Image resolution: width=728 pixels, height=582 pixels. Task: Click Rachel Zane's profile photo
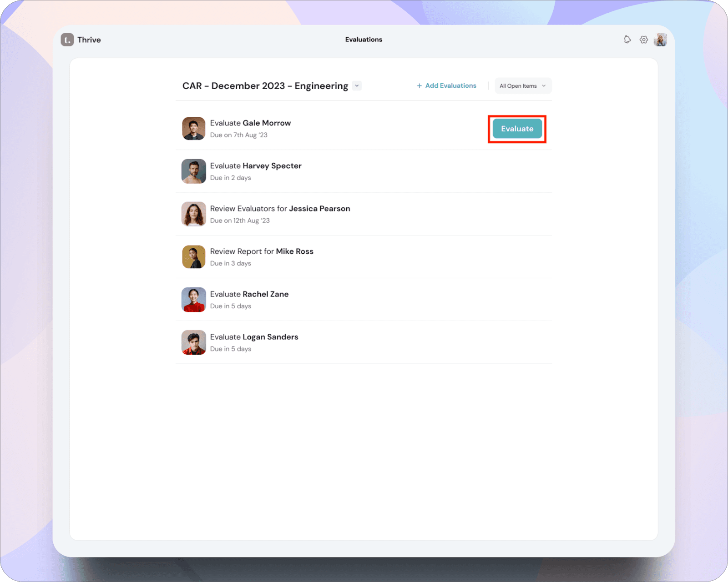194,300
